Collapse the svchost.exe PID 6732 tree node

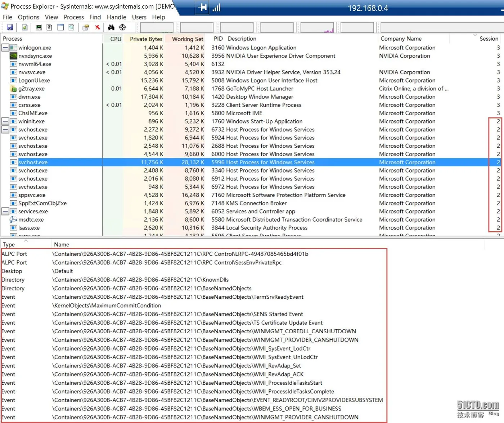pyautogui.click(x=5, y=130)
